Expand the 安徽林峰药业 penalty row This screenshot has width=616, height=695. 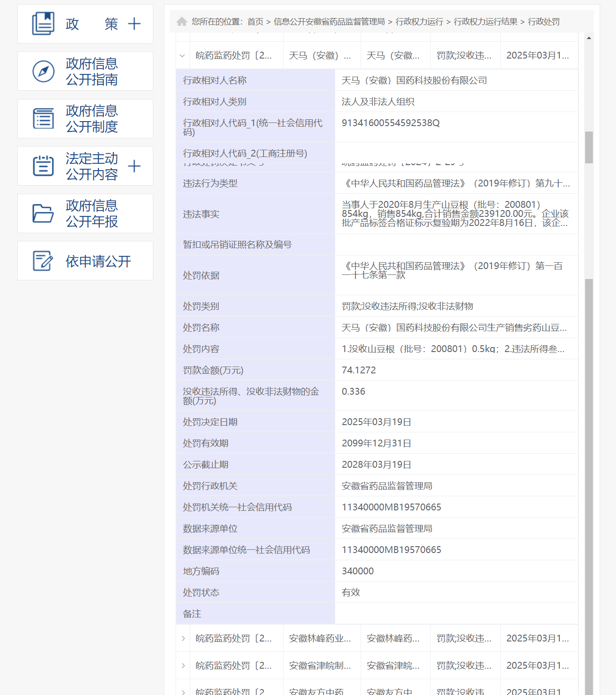183,638
